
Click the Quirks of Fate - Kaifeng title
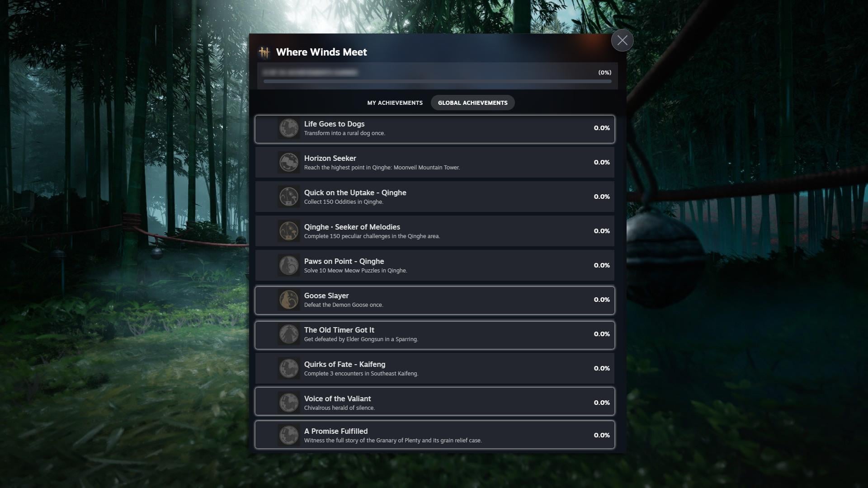pyautogui.click(x=344, y=364)
